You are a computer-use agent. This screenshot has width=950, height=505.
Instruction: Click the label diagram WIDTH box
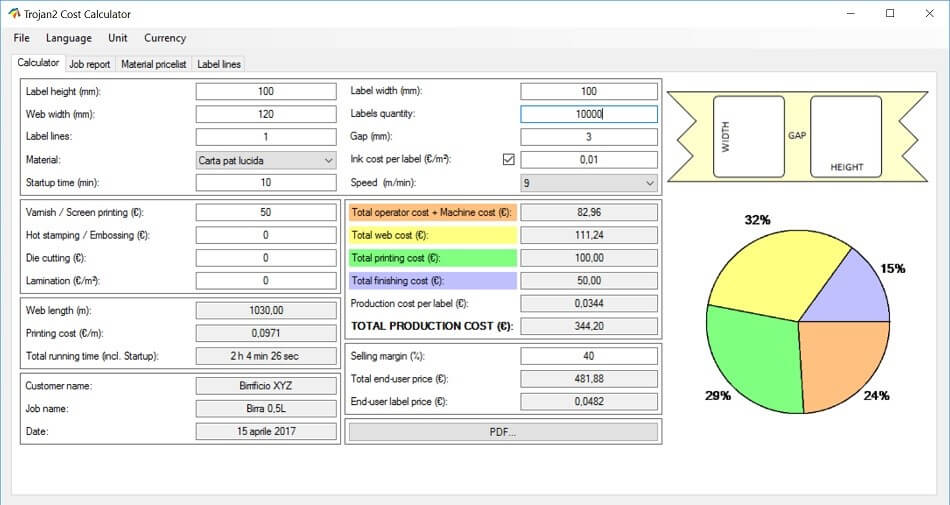click(749, 137)
